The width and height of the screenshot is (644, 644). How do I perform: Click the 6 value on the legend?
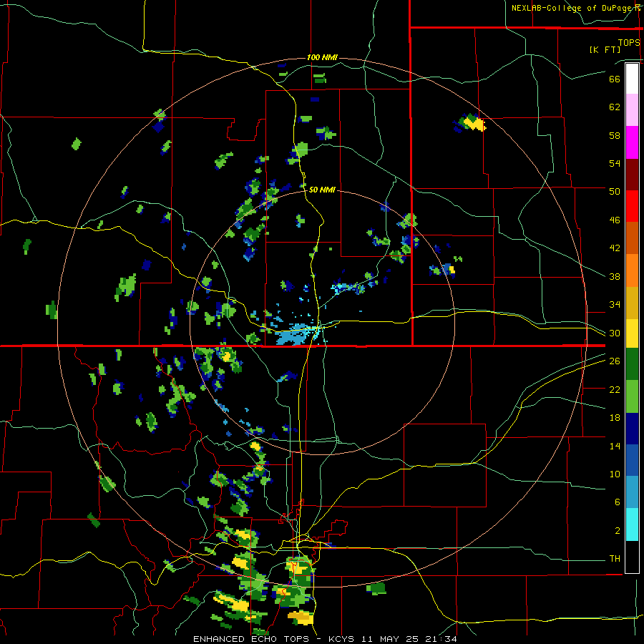point(618,502)
